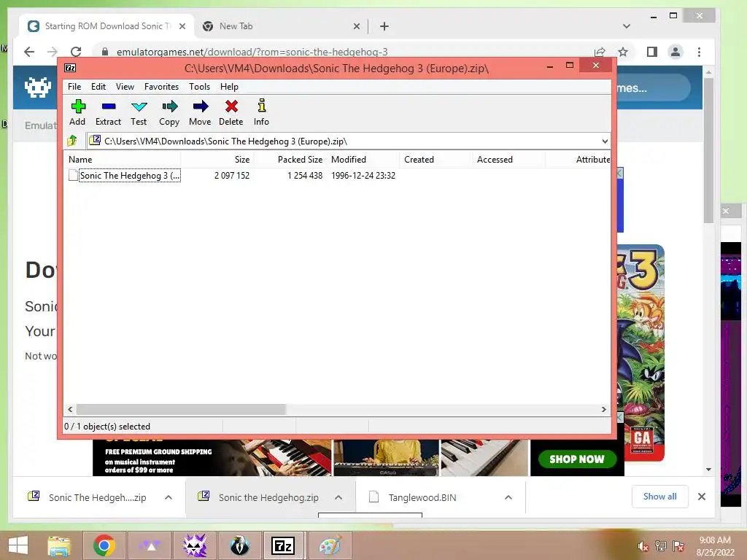
Task: Select the Copy toolbar icon
Action: point(169,112)
